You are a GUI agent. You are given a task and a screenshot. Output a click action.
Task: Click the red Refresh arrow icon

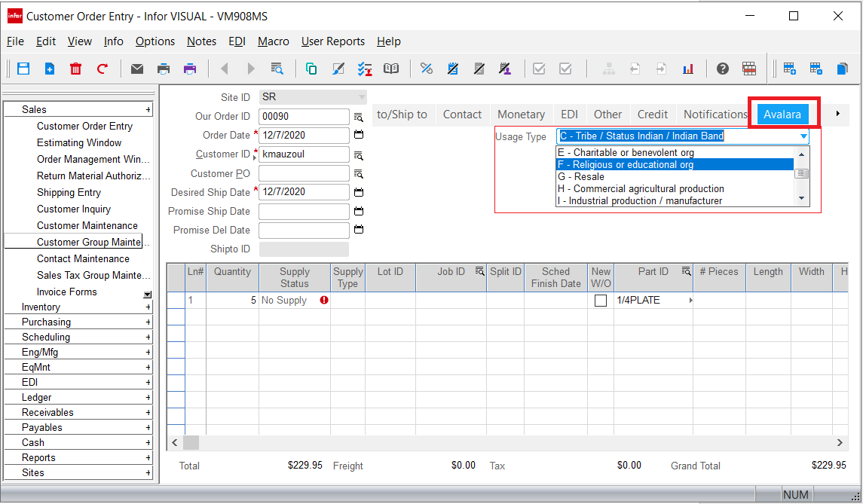point(103,69)
